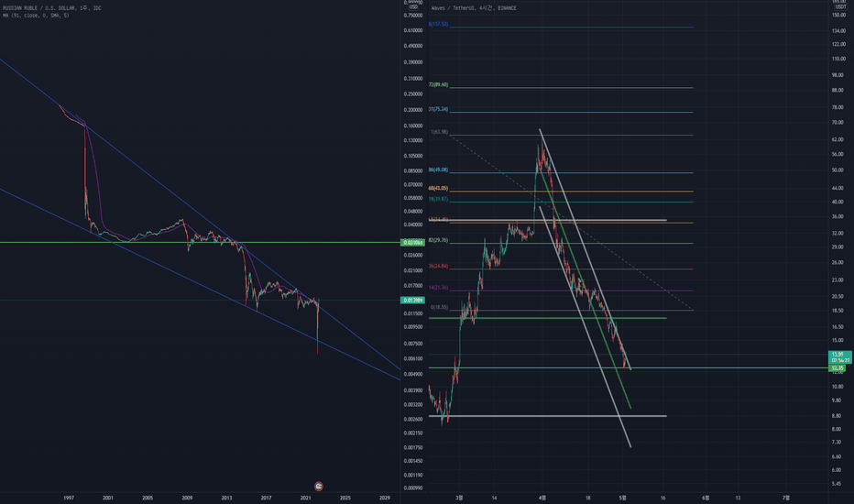This screenshot has width=854, height=504.
Task: Click the 2029 label on the time axis
Action: [x=385, y=498]
